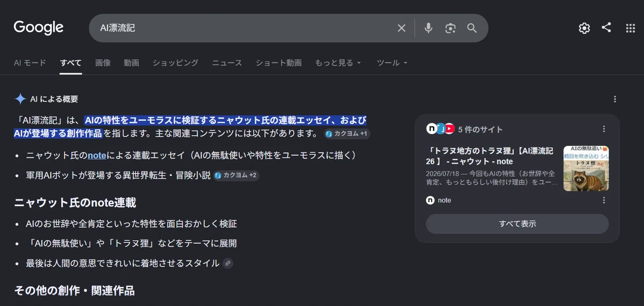
Task: Click the bullet text 軍用AIボットが登場する異世界転生・冒険小説
Action: pos(118,175)
